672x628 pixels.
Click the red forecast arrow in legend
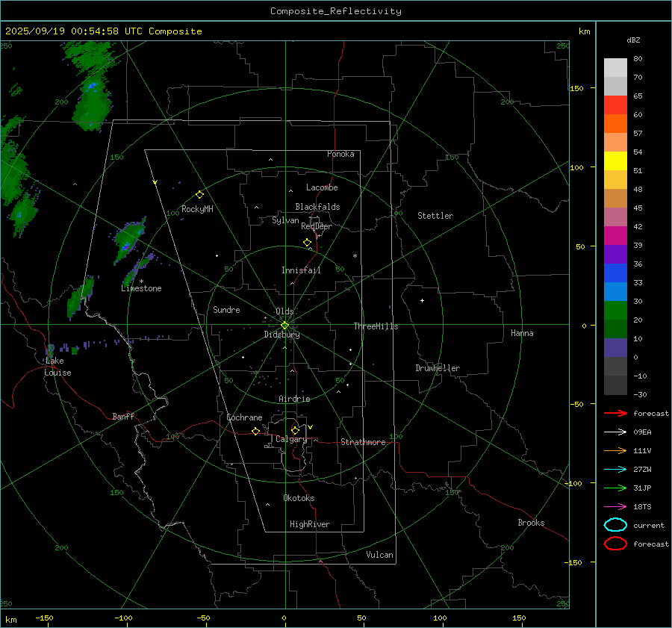(615, 413)
